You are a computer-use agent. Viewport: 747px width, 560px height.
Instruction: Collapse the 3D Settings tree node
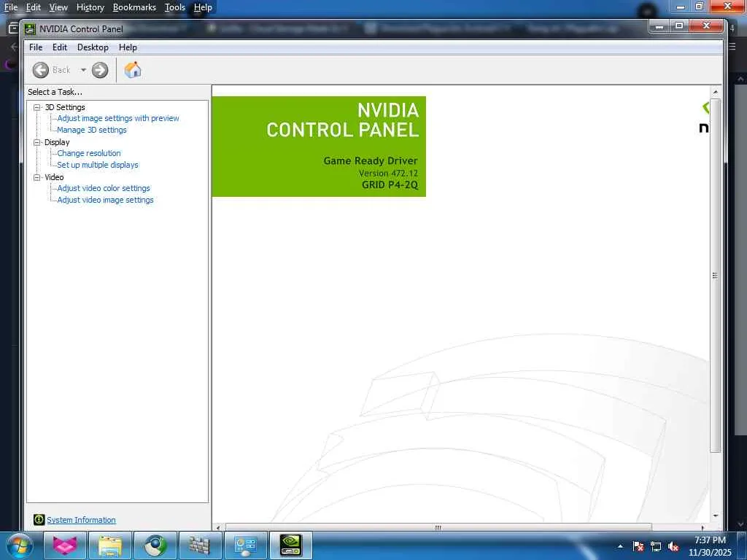(36, 108)
